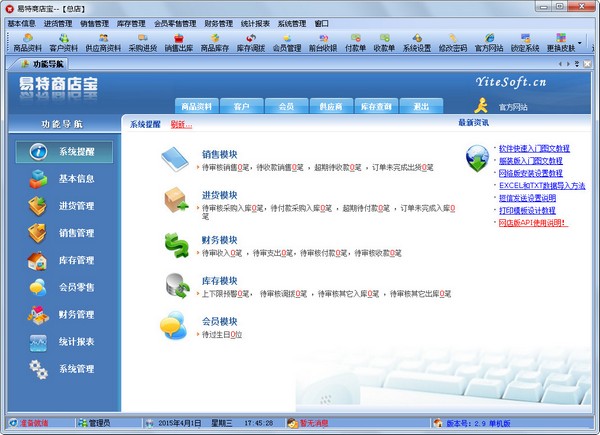
Task: Click 销售模块 heading
Action: [x=220, y=155]
